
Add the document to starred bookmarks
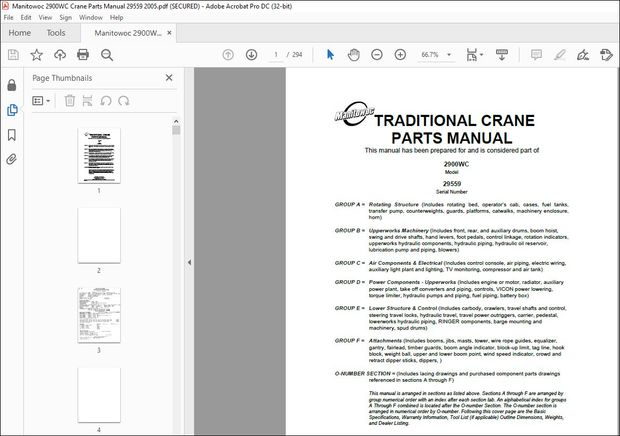[36, 54]
